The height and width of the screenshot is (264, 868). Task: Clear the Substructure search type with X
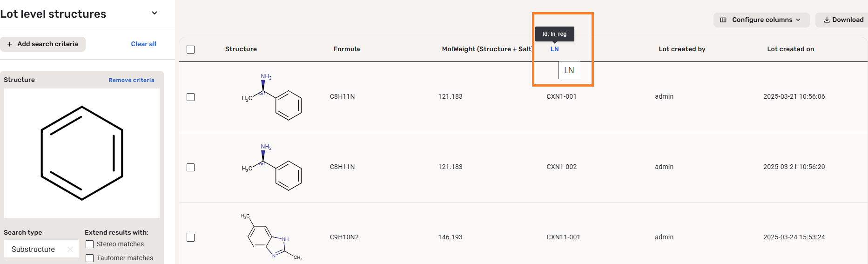pyautogui.click(x=70, y=250)
